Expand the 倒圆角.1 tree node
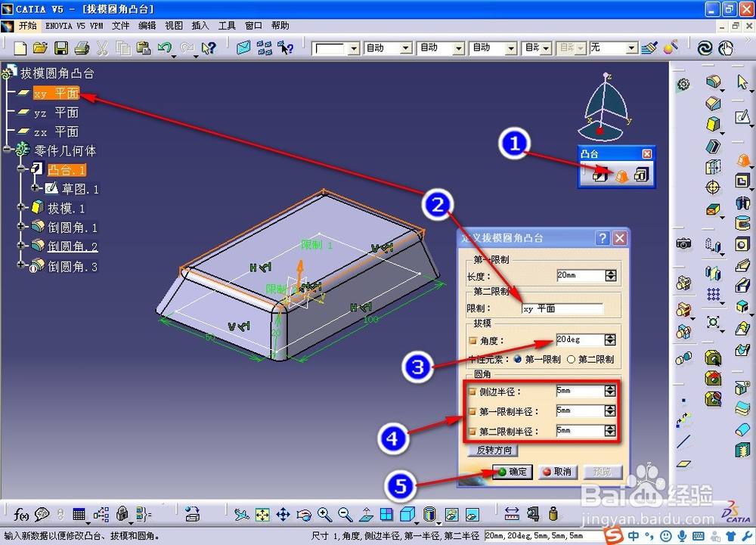This screenshot has height=545, width=756. [20, 226]
